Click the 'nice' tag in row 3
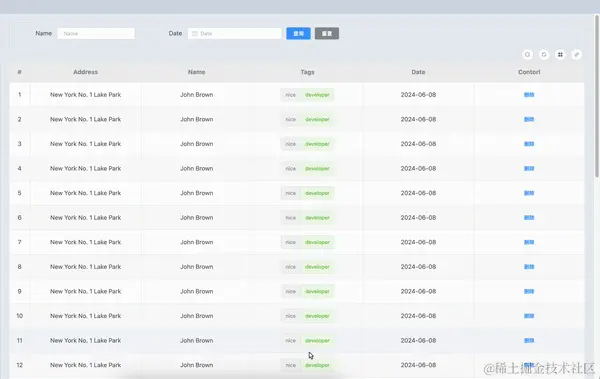600x379 pixels. (290, 144)
